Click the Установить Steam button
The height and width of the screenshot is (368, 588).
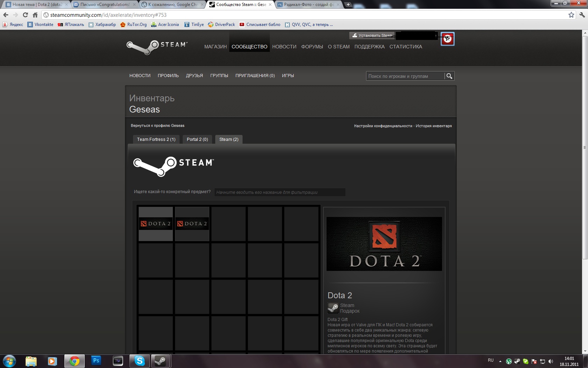coord(372,35)
